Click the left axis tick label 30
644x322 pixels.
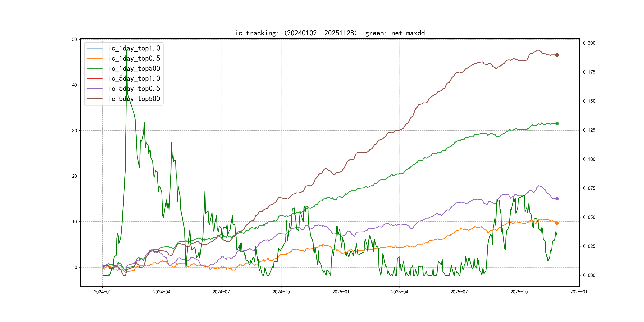(75, 131)
